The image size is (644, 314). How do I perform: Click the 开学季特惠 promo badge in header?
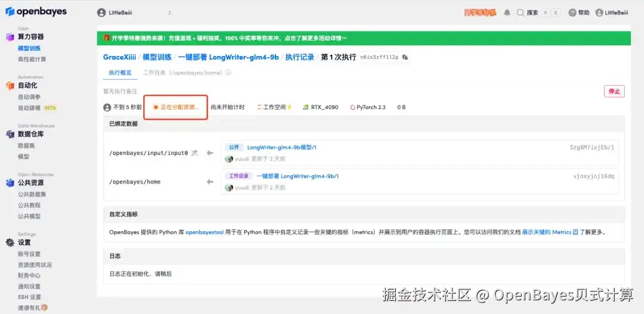[480, 13]
